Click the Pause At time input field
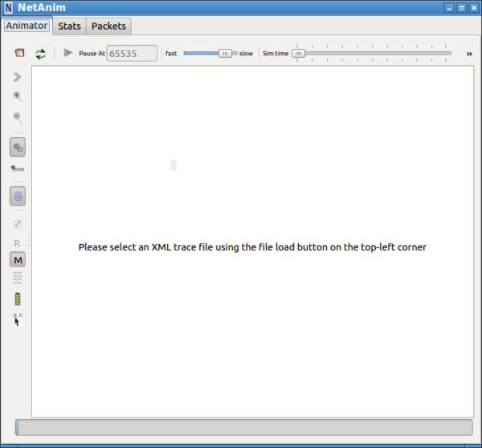482x448 pixels. (132, 53)
